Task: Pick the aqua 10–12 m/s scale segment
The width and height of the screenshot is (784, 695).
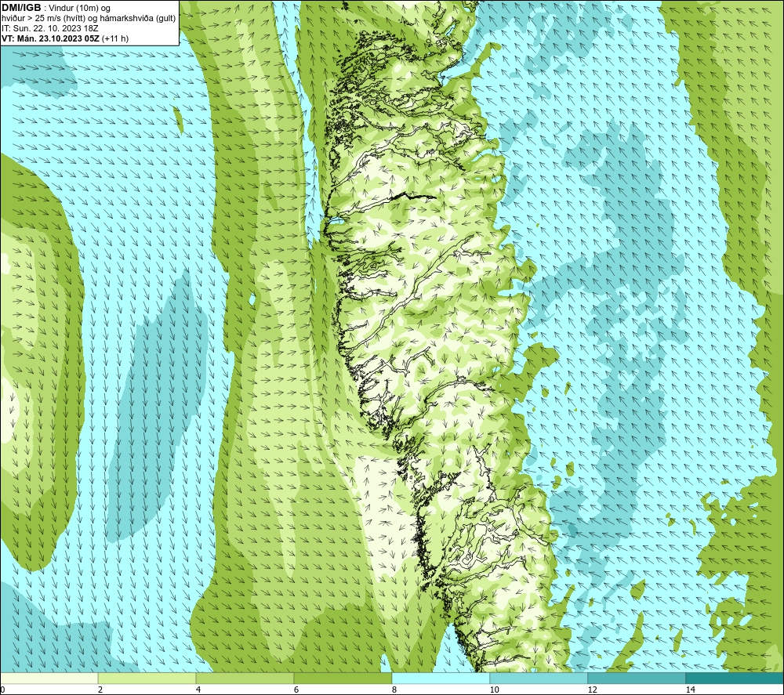Action: [539, 678]
